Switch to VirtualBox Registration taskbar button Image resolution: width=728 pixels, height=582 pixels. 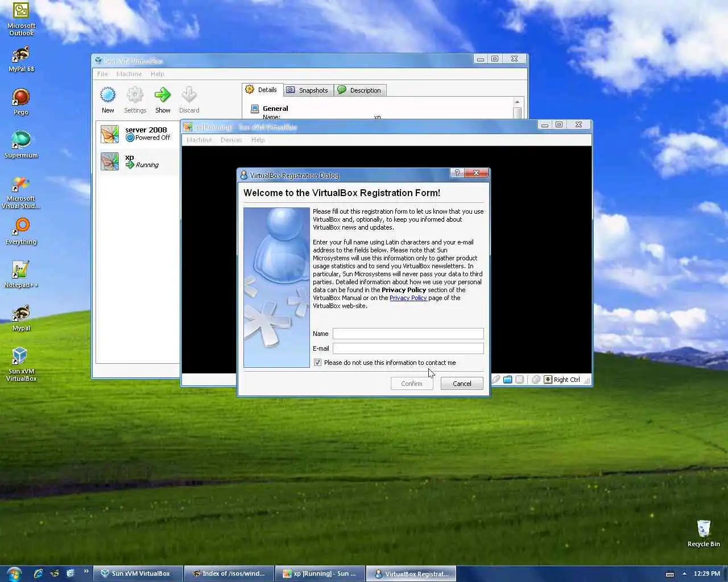(x=411, y=573)
